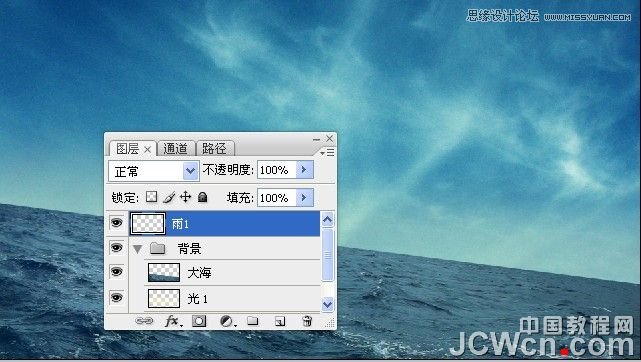Viewport: 641px width, 362px height.
Task: Create new fill or adjustment layer
Action: (x=228, y=322)
